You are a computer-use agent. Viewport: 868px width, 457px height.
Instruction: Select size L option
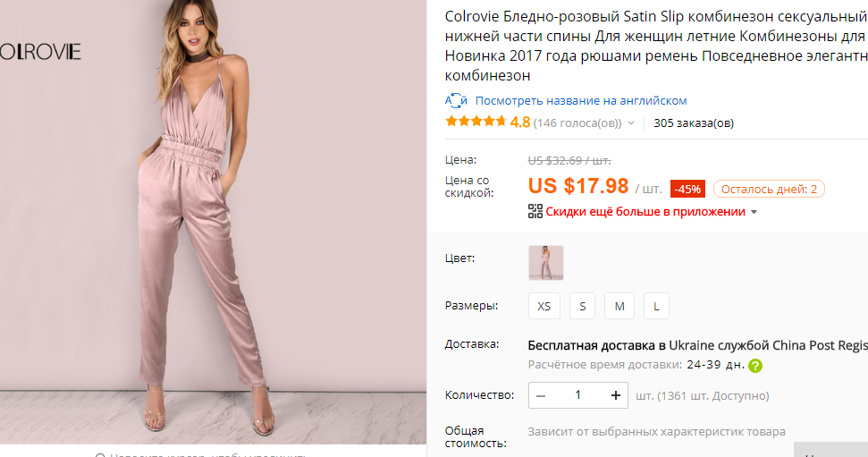click(656, 306)
